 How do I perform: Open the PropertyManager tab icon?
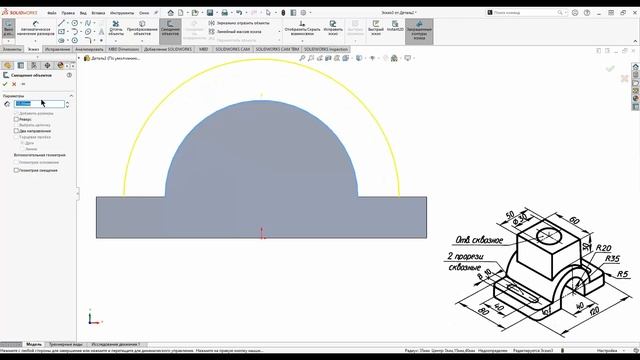[x=21, y=65]
